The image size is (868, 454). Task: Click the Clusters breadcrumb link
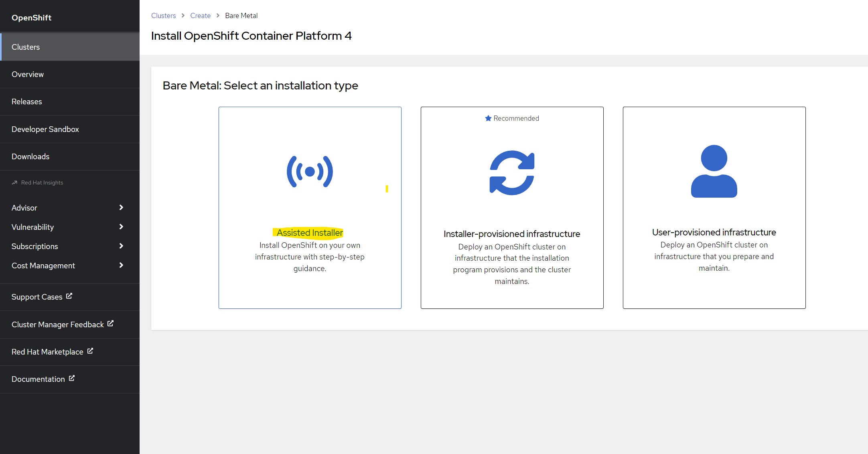[163, 16]
